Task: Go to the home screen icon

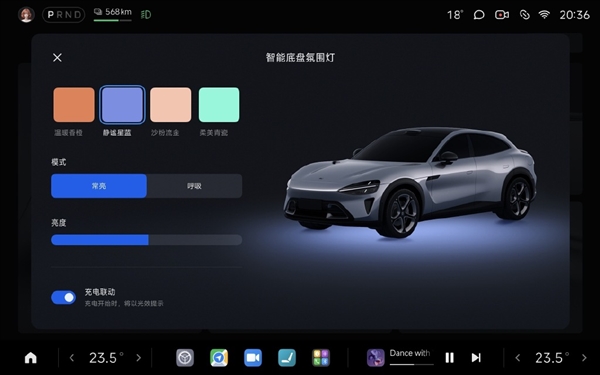Action: click(31, 358)
